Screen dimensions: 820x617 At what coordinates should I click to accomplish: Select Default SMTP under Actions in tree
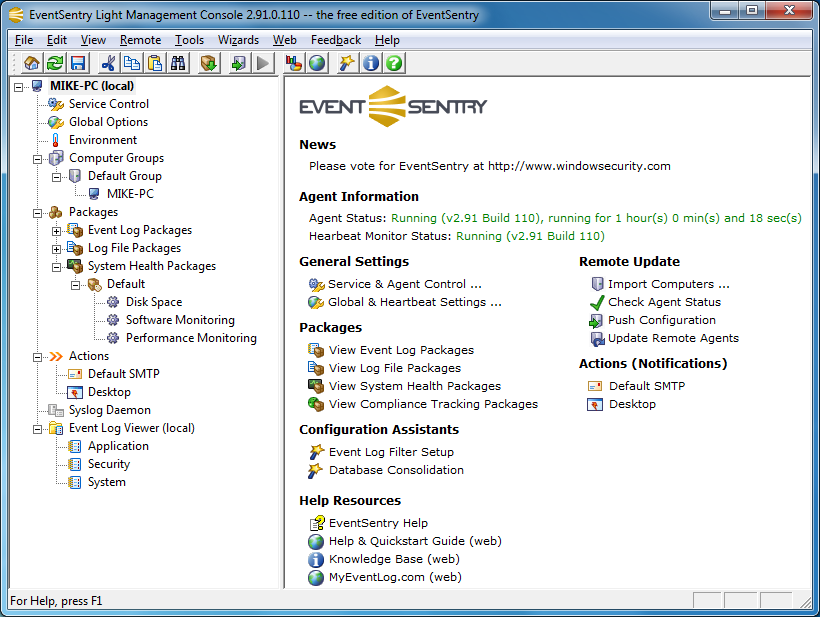click(123, 374)
